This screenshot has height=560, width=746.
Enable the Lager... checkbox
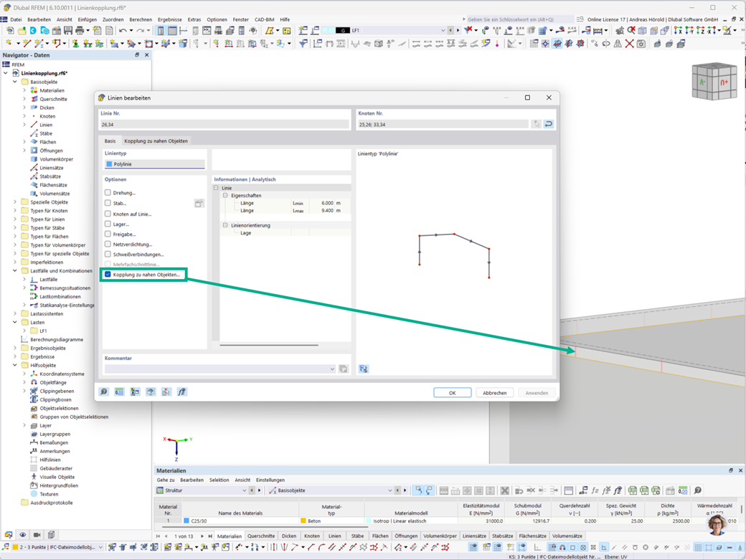(x=108, y=224)
